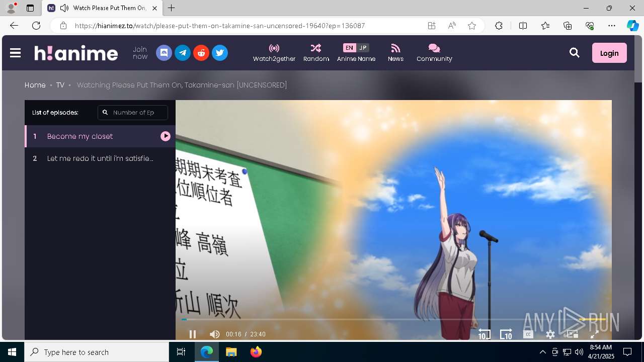Screen dimensions: 644x362
Task: Open the video player settings gear
Action: pos(550,334)
